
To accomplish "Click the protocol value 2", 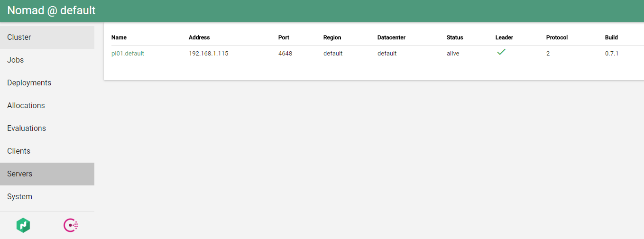I will point(548,54).
